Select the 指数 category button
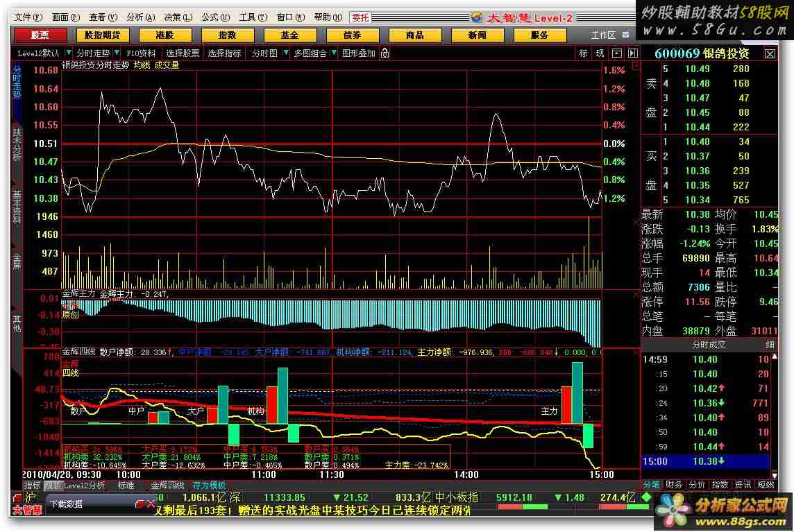The image size is (794, 532). tap(228, 35)
